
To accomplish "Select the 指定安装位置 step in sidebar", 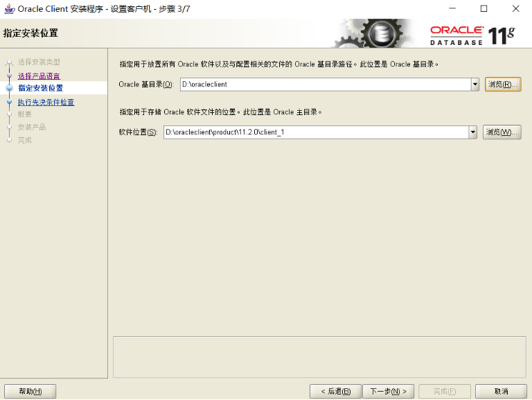I will (40, 88).
